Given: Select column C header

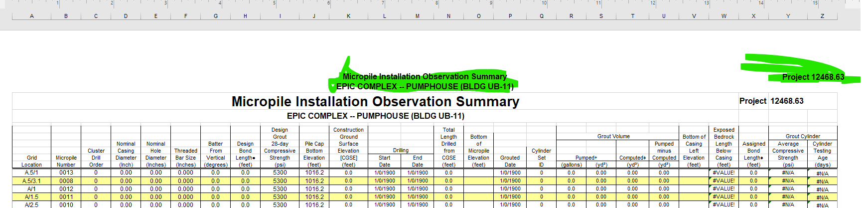Looking at the screenshot, I should pyautogui.click(x=96, y=16).
